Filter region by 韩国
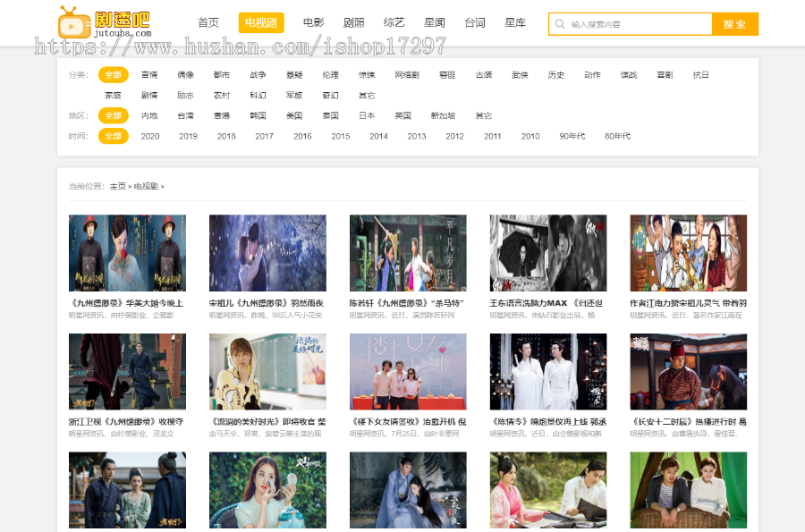 pyautogui.click(x=258, y=115)
